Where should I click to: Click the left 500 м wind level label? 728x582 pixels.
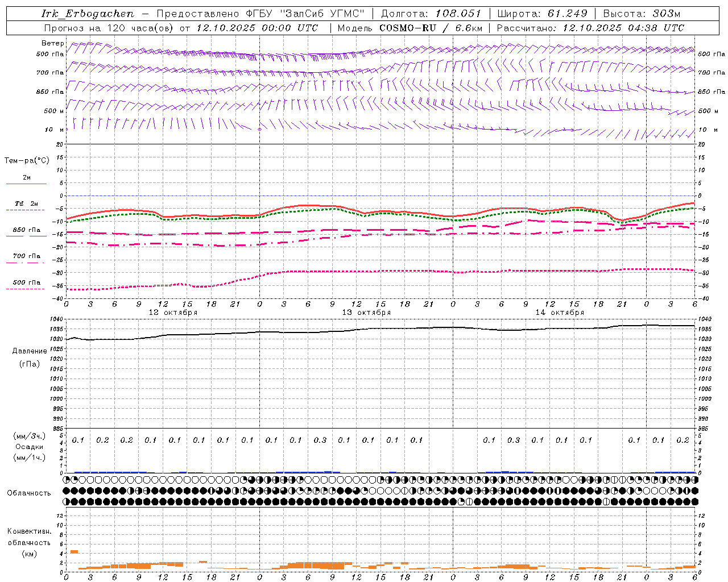click(x=54, y=111)
